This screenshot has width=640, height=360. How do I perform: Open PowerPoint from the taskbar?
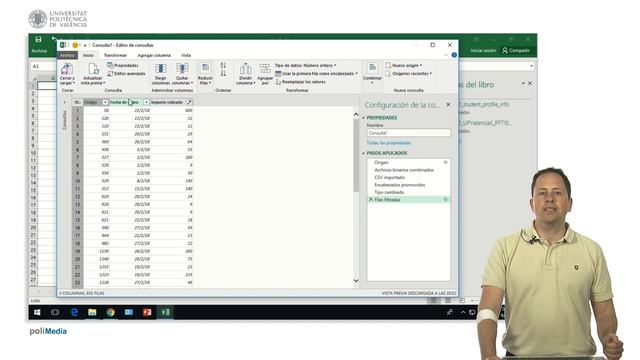click(x=147, y=312)
